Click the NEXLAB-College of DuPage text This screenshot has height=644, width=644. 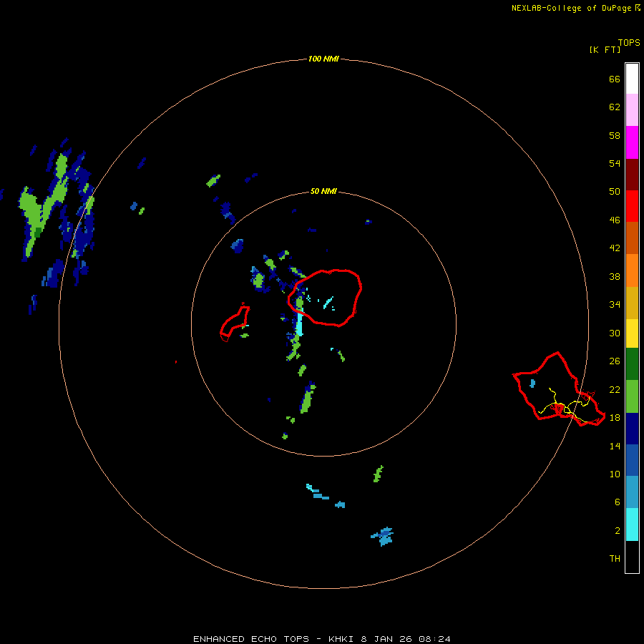571,8
